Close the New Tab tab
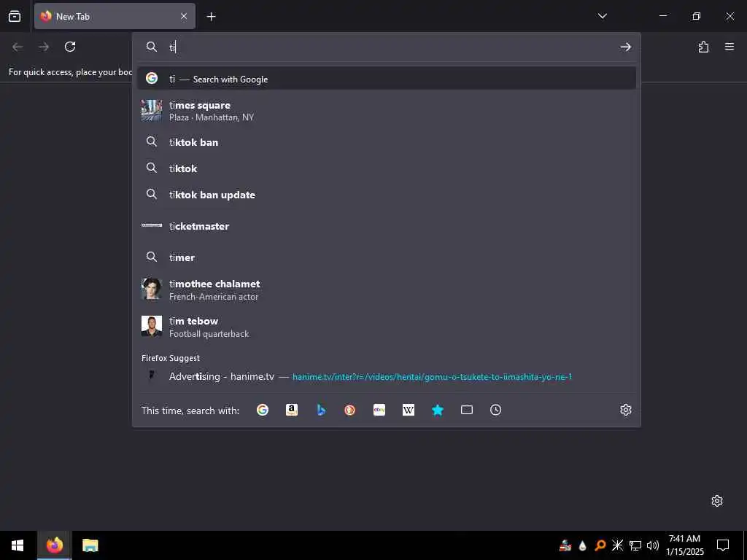 (184, 16)
